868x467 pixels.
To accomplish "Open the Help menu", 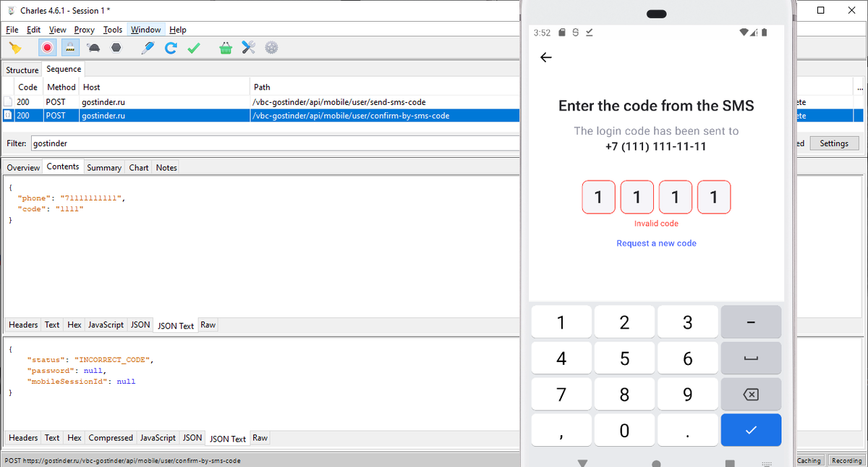I will pyautogui.click(x=178, y=30).
